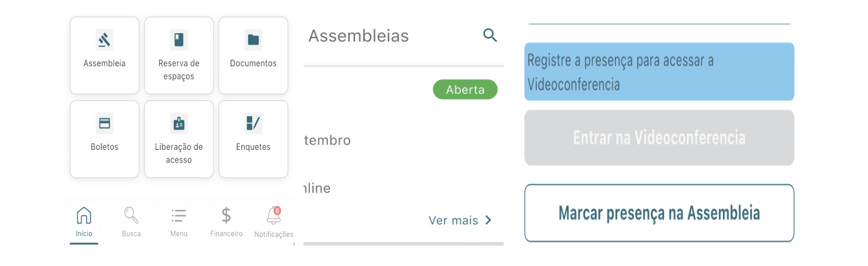The height and width of the screenshot is (266, 868).
Task: Open the Documentos folder icon
Action: (x=253, y=40)
